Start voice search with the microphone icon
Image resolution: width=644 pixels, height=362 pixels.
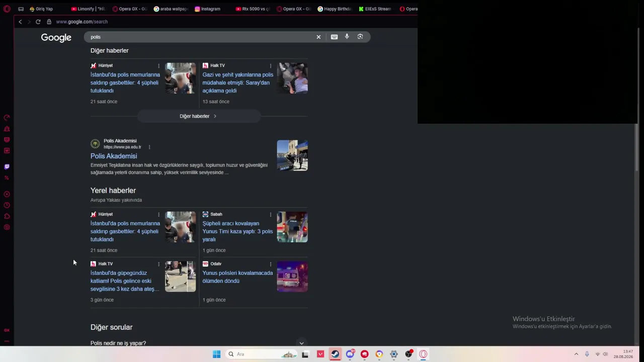coord(347,37)
